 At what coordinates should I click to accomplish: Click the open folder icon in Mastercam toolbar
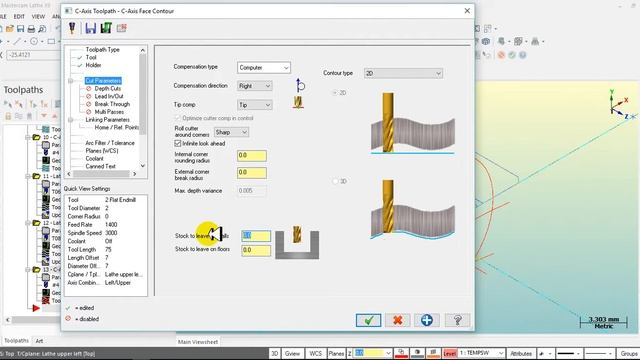coord(10,29)
